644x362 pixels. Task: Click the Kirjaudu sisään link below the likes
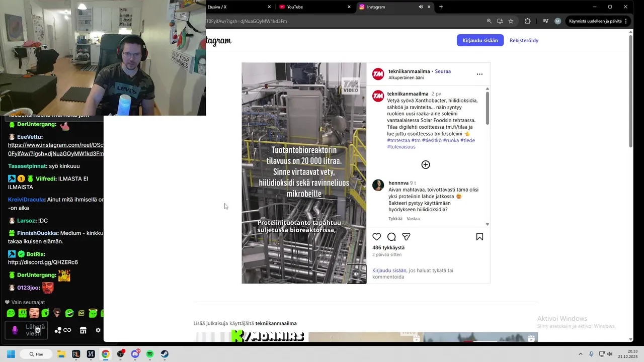click(x=389, y=270)
